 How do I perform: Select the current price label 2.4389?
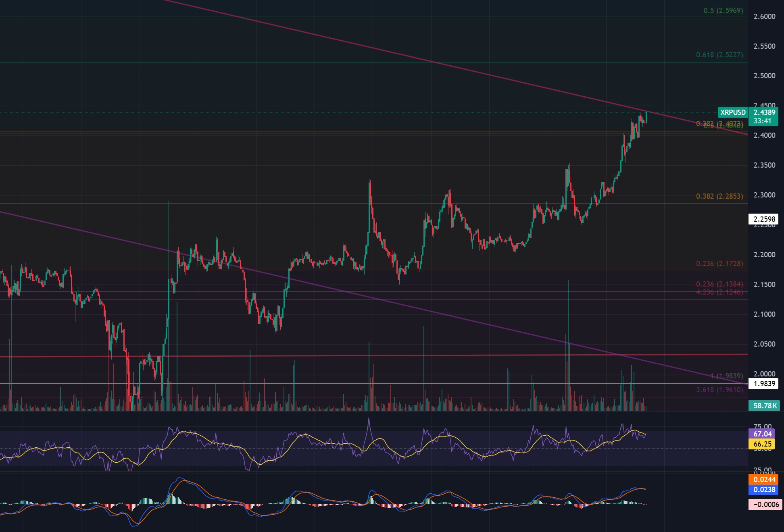click(x=764, y=112)
